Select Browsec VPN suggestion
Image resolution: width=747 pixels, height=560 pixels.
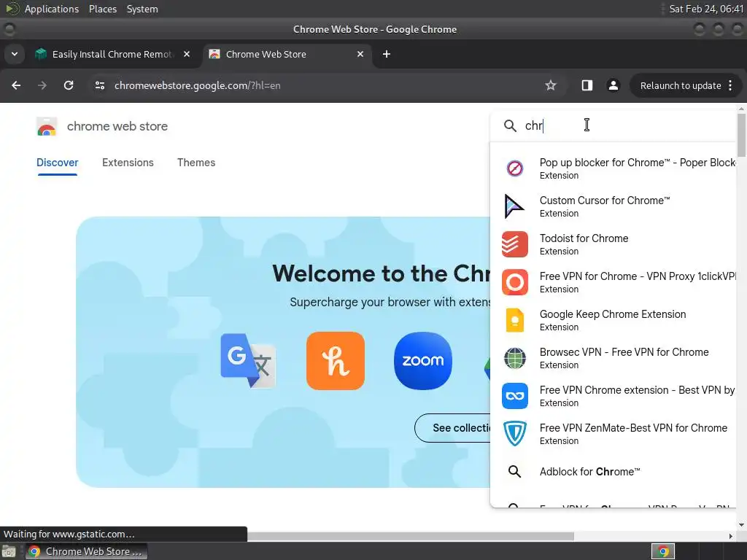614,358
